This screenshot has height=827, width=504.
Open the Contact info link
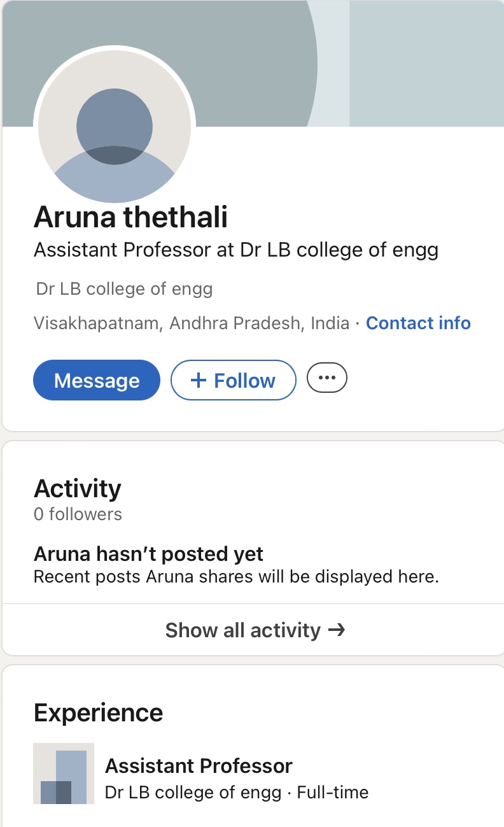click(418, 323)
